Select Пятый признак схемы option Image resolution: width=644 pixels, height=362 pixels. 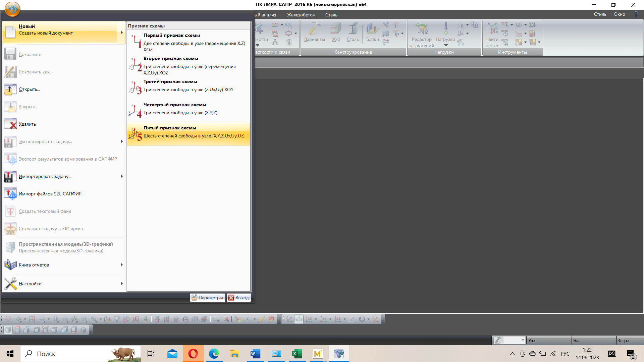click(189, 134)
